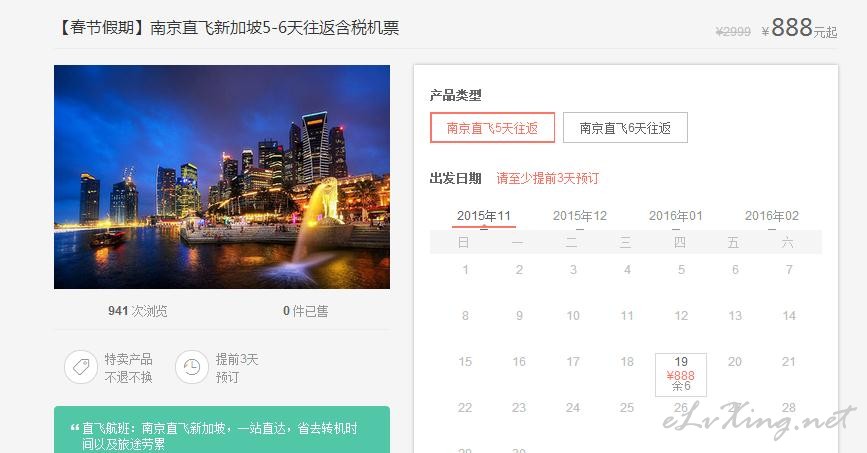Image resolution: width=867 pixels, height=453 pixels.
Task: Click the 产品类型 section label
Action: 456,95
